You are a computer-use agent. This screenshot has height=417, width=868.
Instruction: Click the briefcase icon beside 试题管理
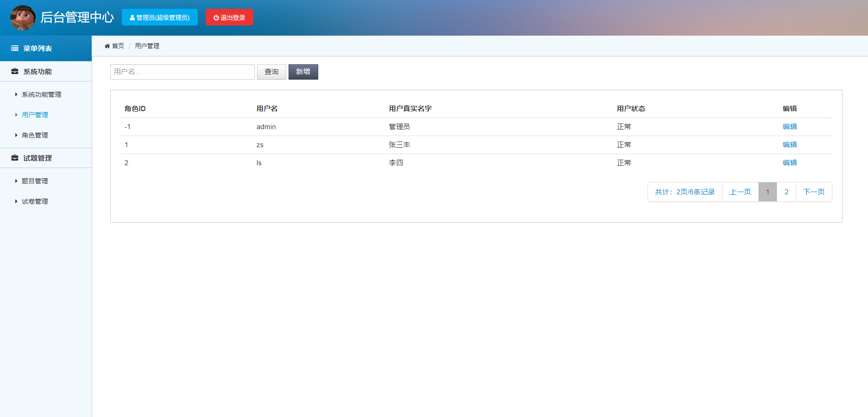[x=13, y=157]
